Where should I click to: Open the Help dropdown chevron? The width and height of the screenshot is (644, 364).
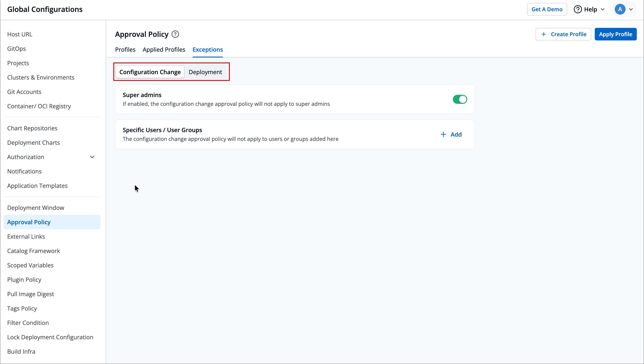603,9
